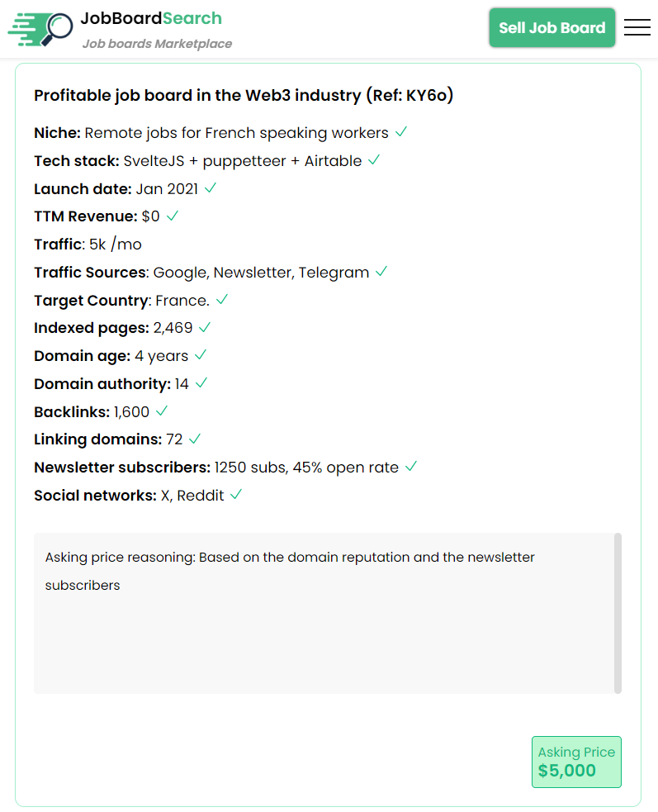Click the Indexed pages verified checkmark
The width and height of the screenshot is (658, 812).
point(205,328)
